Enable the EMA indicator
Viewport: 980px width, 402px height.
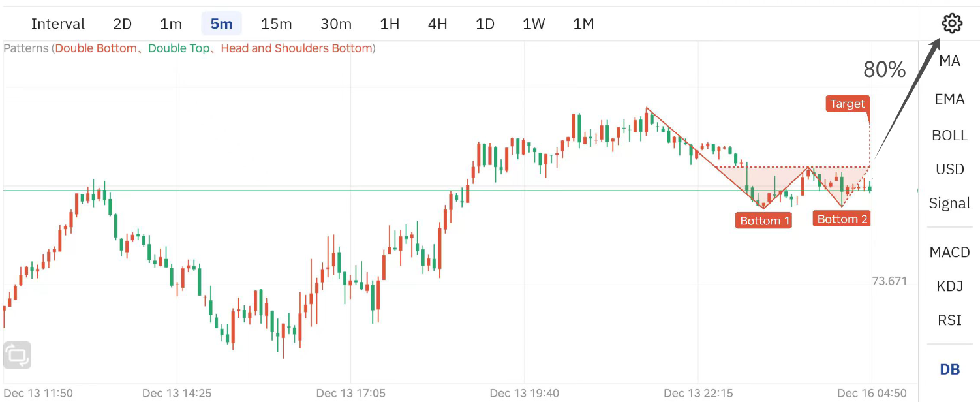[949, 99]
